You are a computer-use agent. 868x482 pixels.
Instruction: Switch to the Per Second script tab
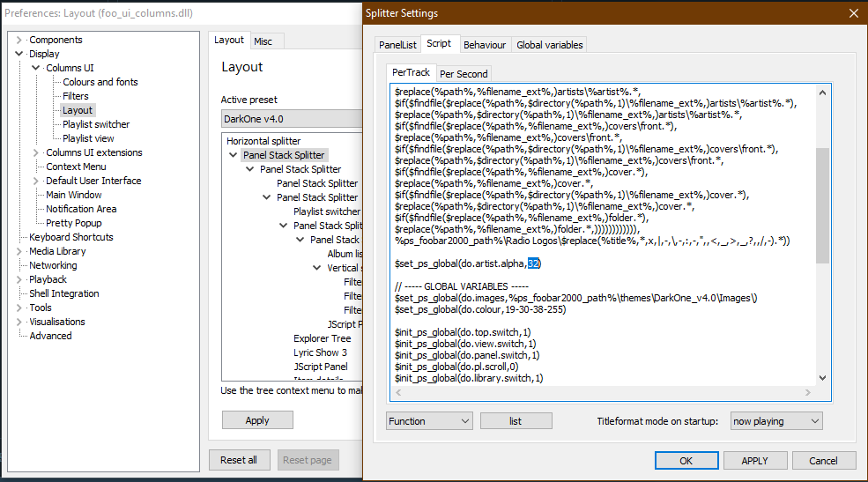click(x=464, y=74)
